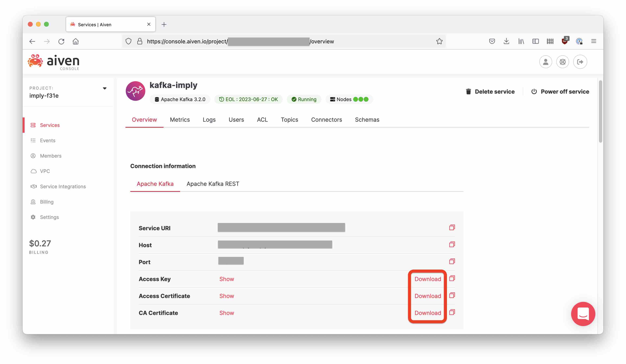Open the Connectors section
This screenshot has height=364, width=626.
(326, 120)
